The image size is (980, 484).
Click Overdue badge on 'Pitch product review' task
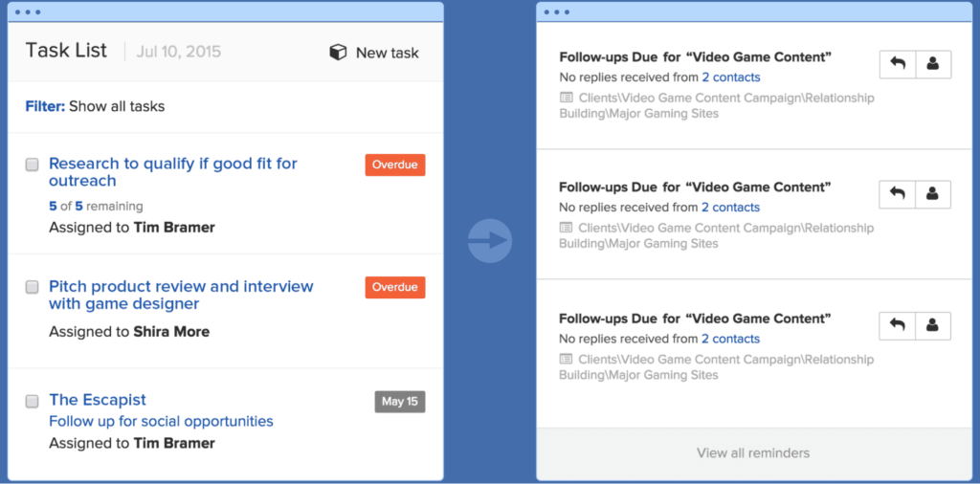coord(395,287)
